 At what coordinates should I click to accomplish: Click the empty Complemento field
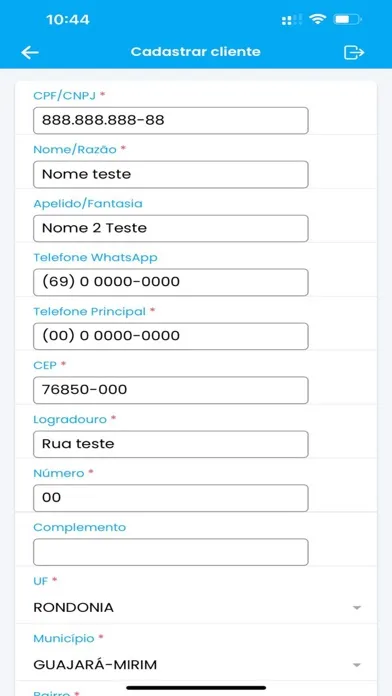point(170,552)
